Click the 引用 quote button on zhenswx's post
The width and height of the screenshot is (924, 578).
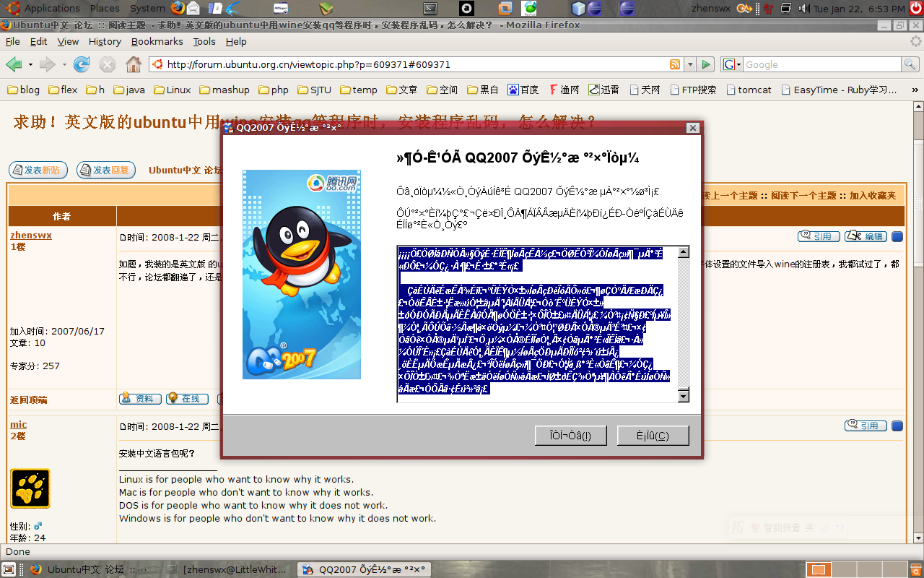point(819,236)
